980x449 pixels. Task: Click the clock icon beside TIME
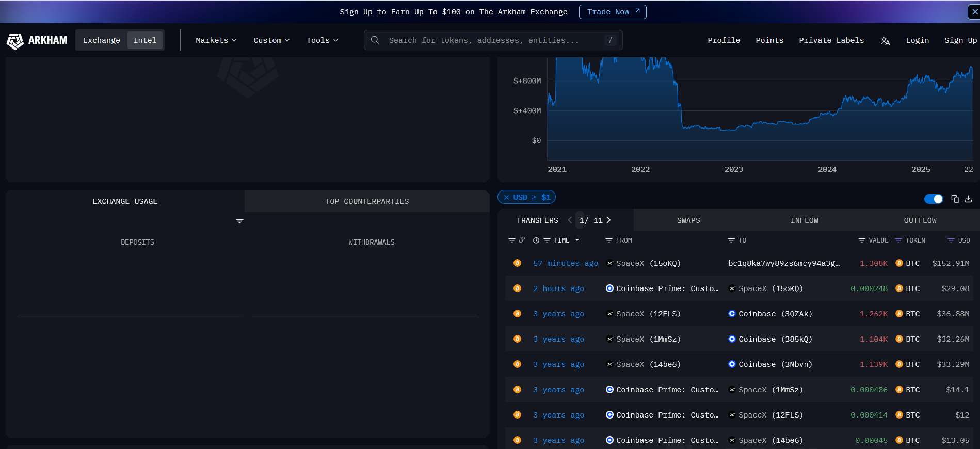pos(536,240)
